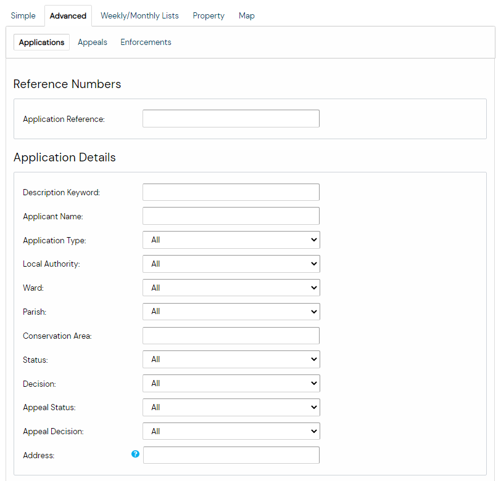Open the Appeal Decision dropdown
500x481 pixels.
coord(231,431)
